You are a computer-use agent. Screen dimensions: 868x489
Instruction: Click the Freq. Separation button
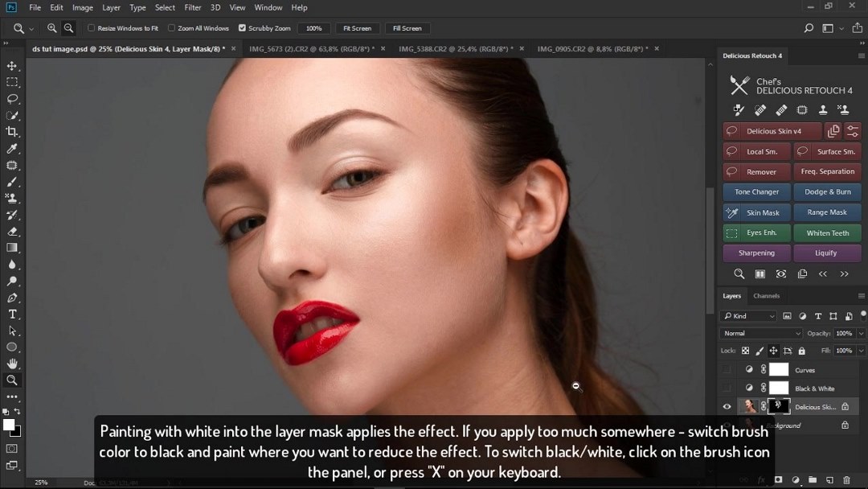pos(827,171)
